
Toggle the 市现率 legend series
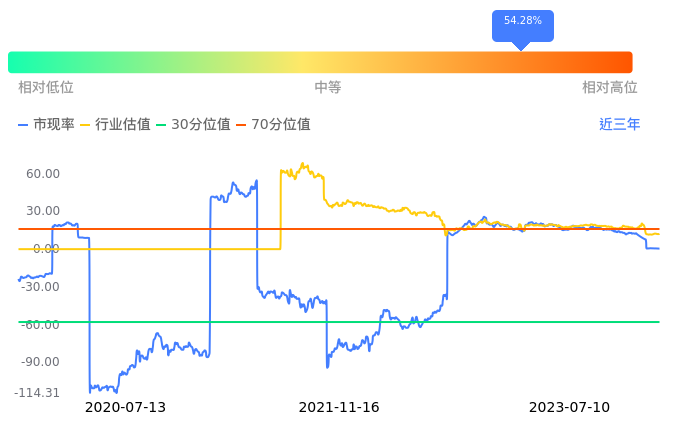[x=46, y=125]
